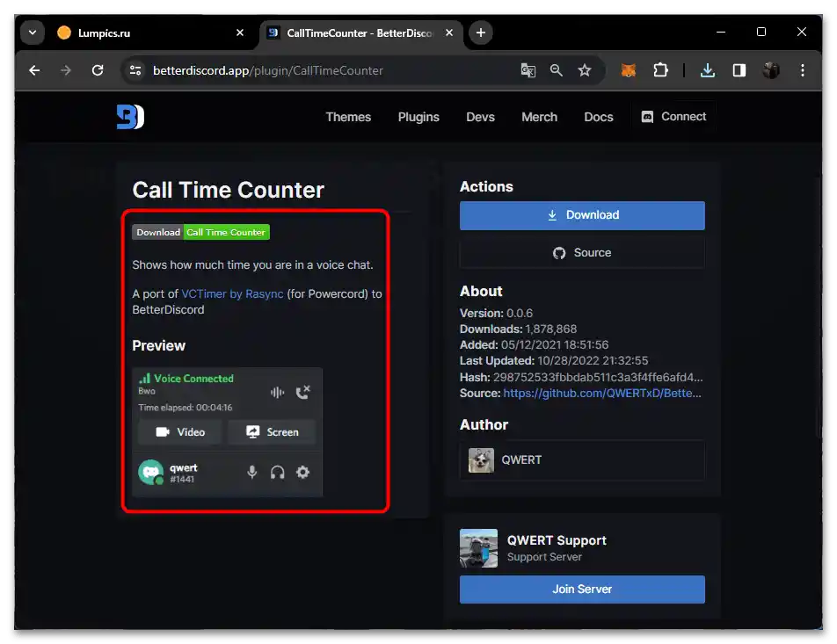
Task: Open the tab search dropdown arrow
Action: [33, 33]
